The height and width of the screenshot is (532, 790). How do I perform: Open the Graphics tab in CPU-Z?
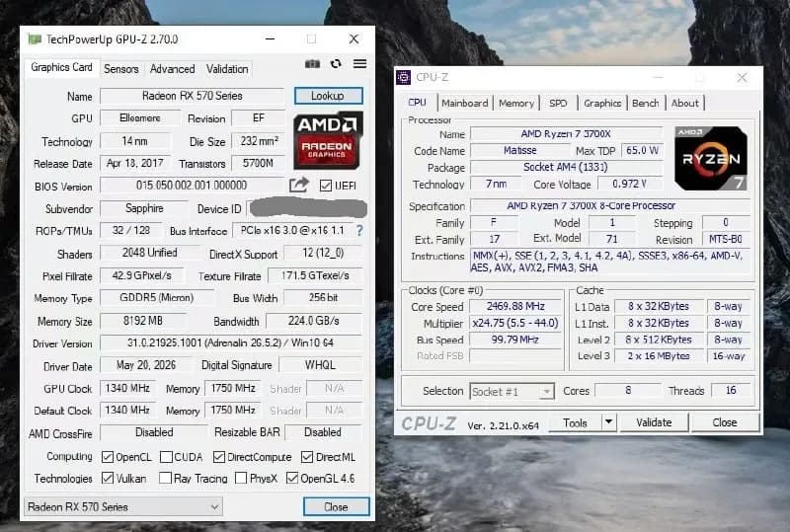(602, 104)
